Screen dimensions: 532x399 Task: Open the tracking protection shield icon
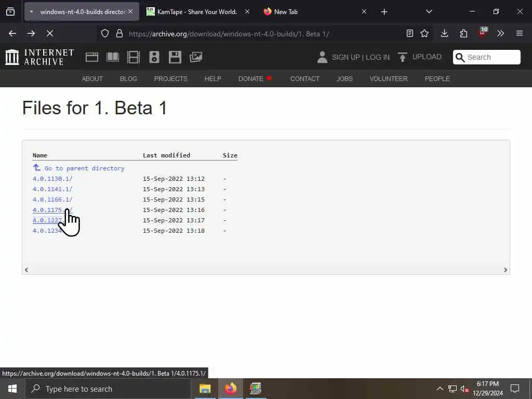(105, 33)
